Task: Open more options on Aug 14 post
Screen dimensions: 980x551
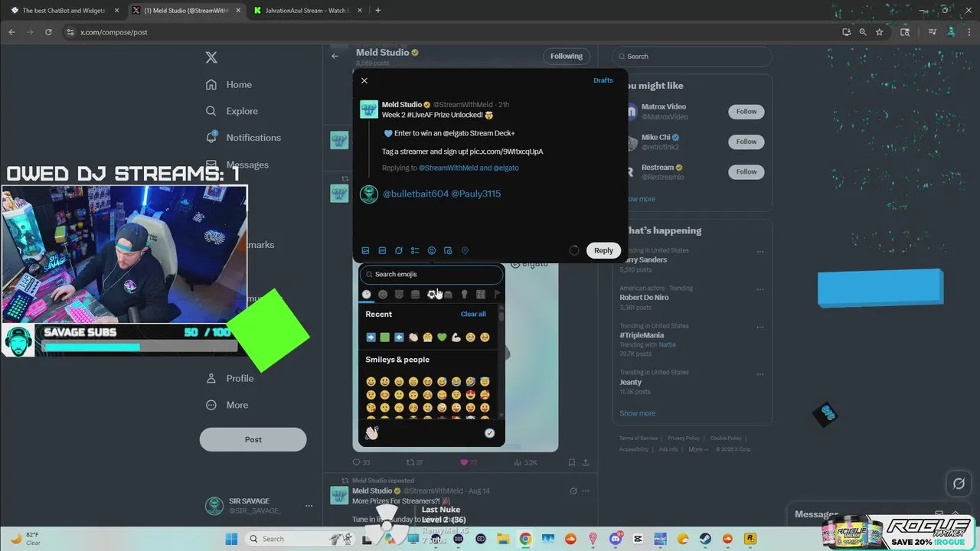Action: pyautogui.click(x=586, y=491)
